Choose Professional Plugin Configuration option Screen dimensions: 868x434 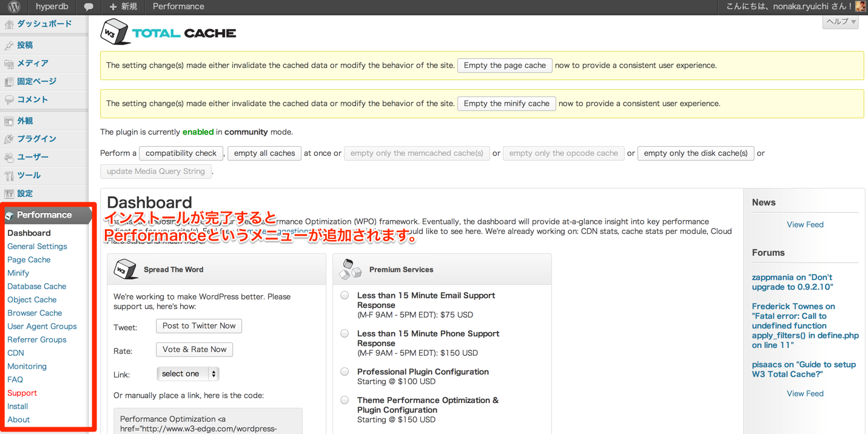pos(345,372)
